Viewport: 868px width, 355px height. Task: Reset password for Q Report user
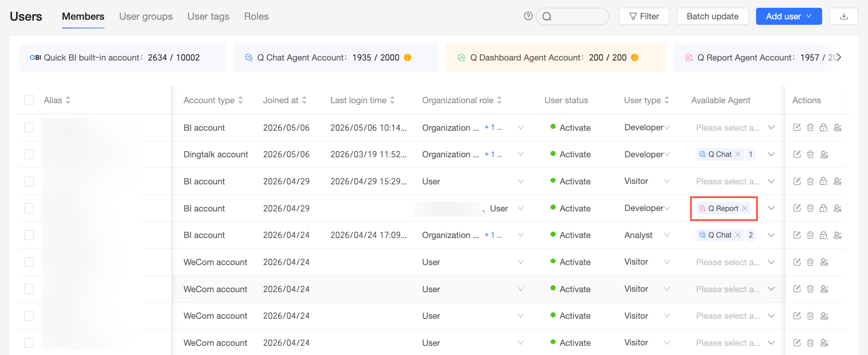click(x=824, y=208)
